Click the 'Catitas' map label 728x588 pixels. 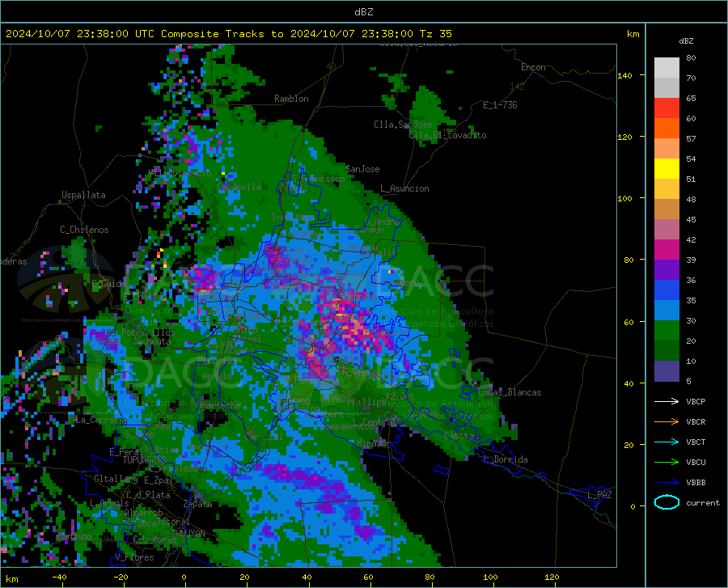pyautogui.click(x=461, y=436)
